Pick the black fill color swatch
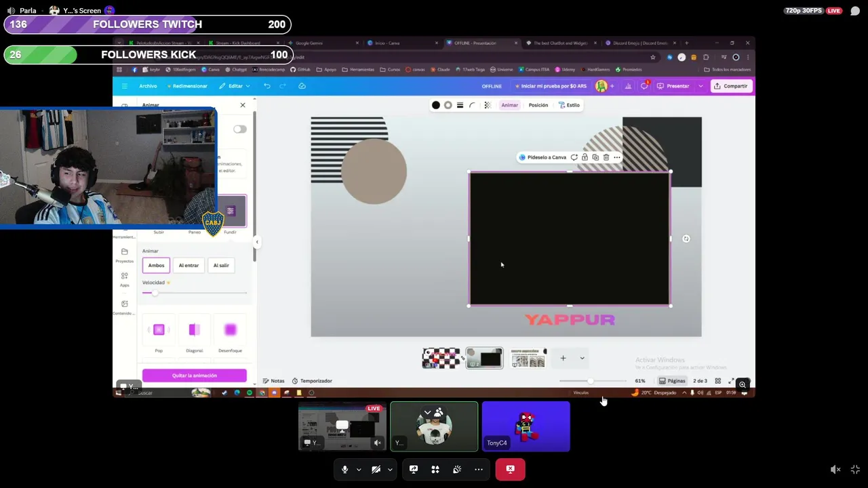Image resolution: width=868 pixels, height=488 pixels. tap(436, 105)
